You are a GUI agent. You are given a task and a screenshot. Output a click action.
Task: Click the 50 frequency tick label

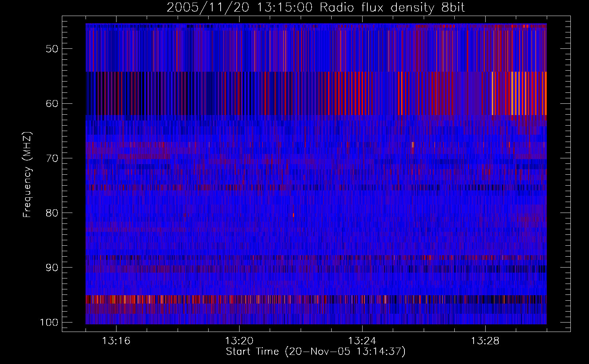[52, 49]
